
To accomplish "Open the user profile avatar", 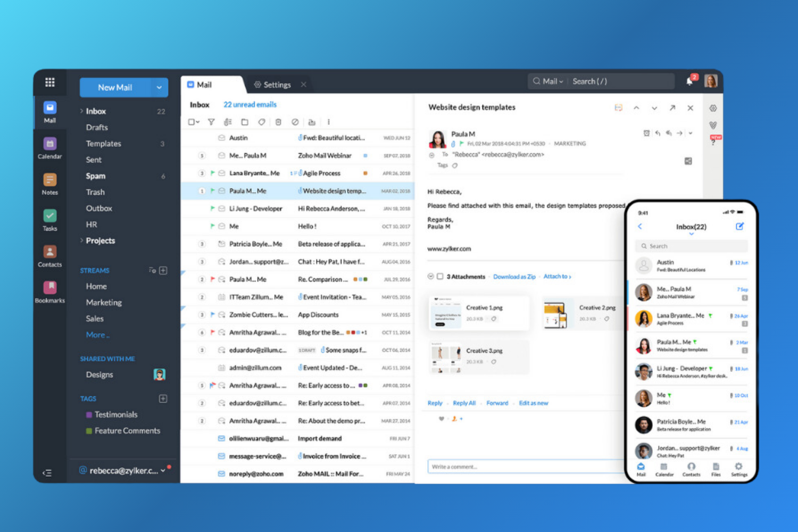I will [711, 81].
